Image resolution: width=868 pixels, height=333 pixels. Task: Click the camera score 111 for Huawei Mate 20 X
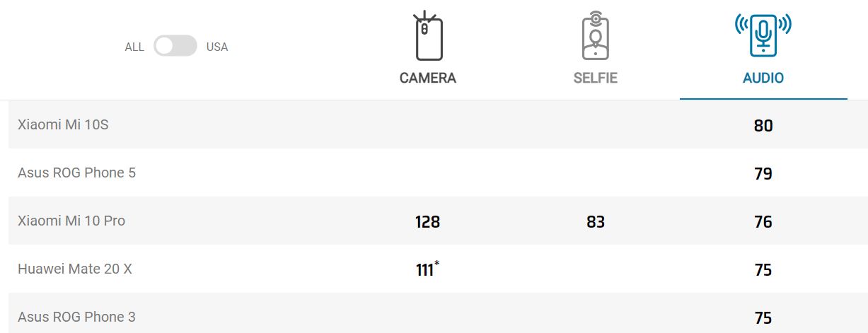point(425,270)
